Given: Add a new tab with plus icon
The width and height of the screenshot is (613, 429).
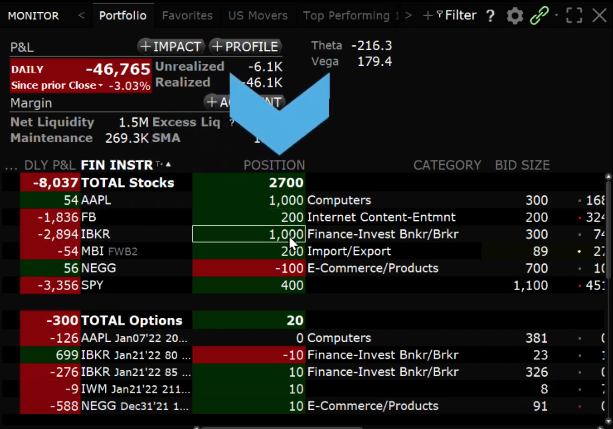Looking at the screenshot, I should point(428,16).
